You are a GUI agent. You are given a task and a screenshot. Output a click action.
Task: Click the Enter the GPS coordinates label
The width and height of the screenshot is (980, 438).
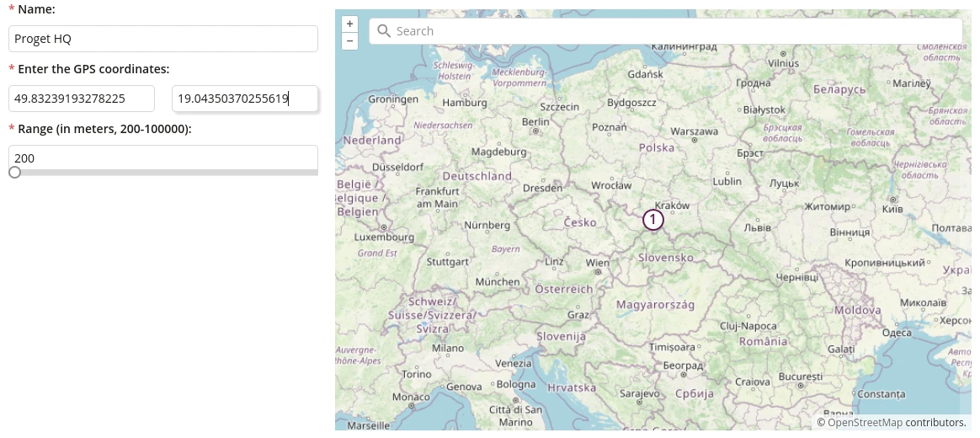click(x=93, y=69)
